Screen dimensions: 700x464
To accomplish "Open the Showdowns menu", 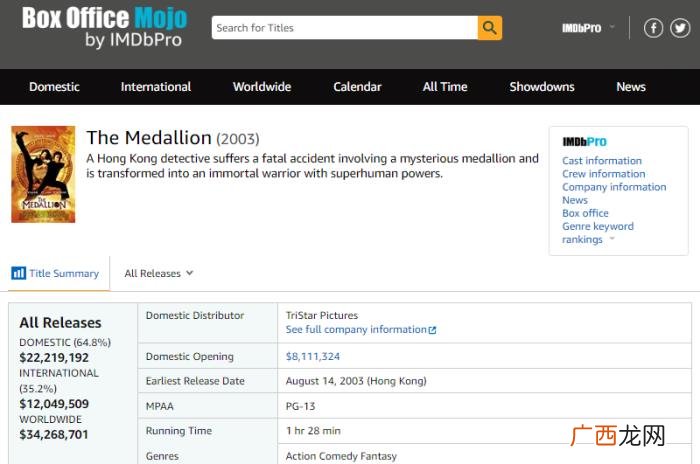I will click(542, 87).
